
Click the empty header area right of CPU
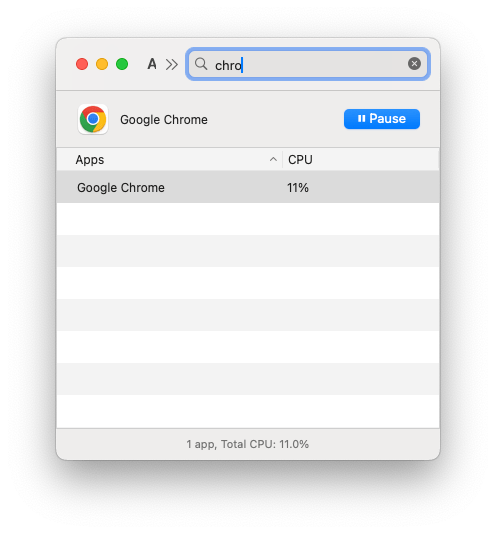point(375,160)
